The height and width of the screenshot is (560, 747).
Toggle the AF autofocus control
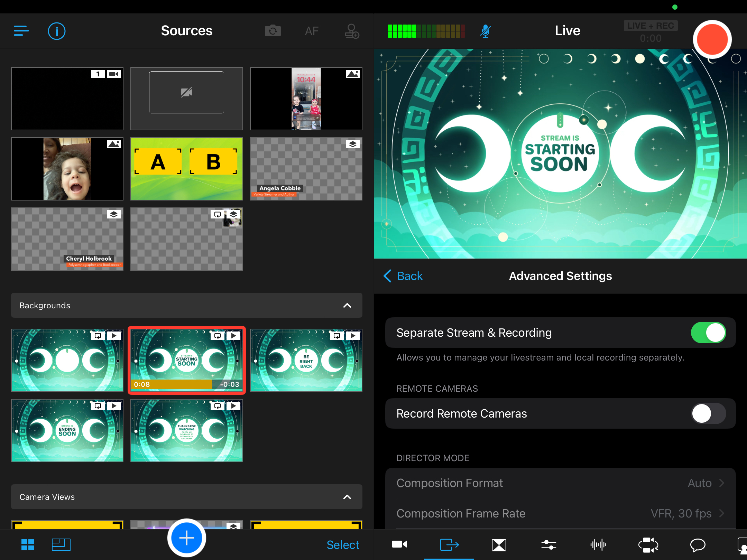tap(311, 31)
